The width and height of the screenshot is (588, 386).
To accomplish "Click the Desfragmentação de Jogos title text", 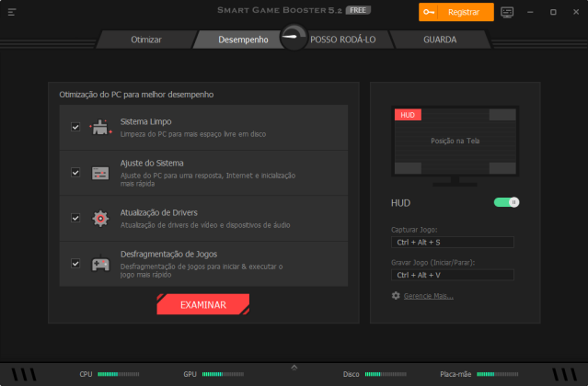I will [x=168, y=255].
